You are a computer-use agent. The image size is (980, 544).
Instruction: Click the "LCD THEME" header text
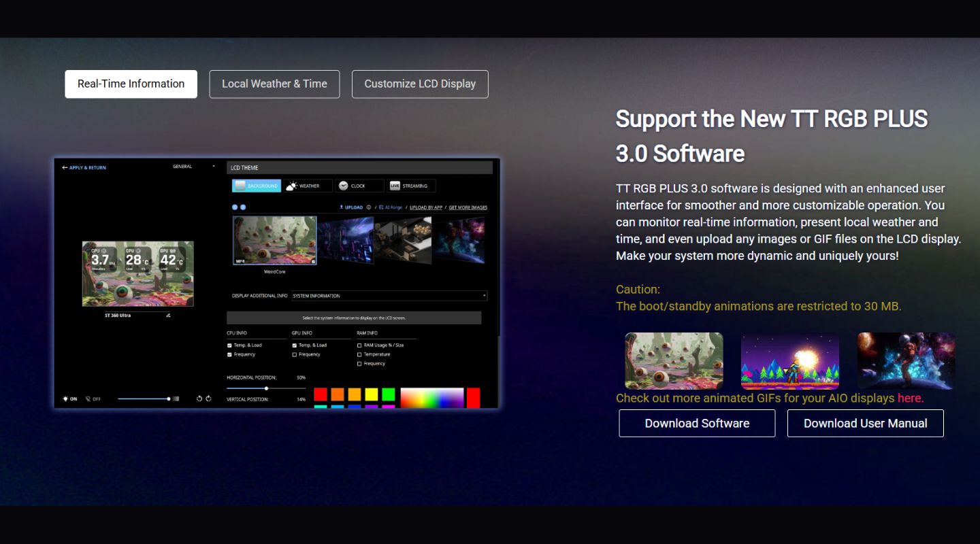[245, 167]
